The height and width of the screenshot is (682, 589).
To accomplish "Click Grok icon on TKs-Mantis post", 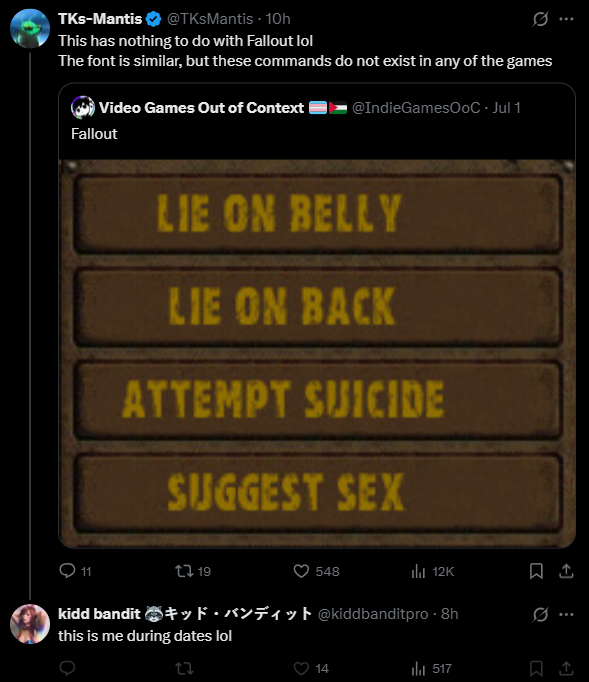I will pos(540,19).
